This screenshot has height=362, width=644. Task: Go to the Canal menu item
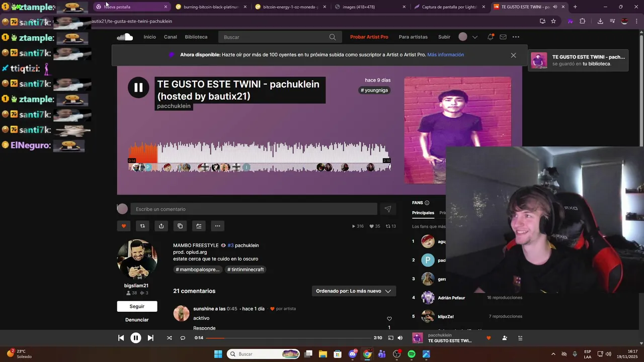click(171, 37)
